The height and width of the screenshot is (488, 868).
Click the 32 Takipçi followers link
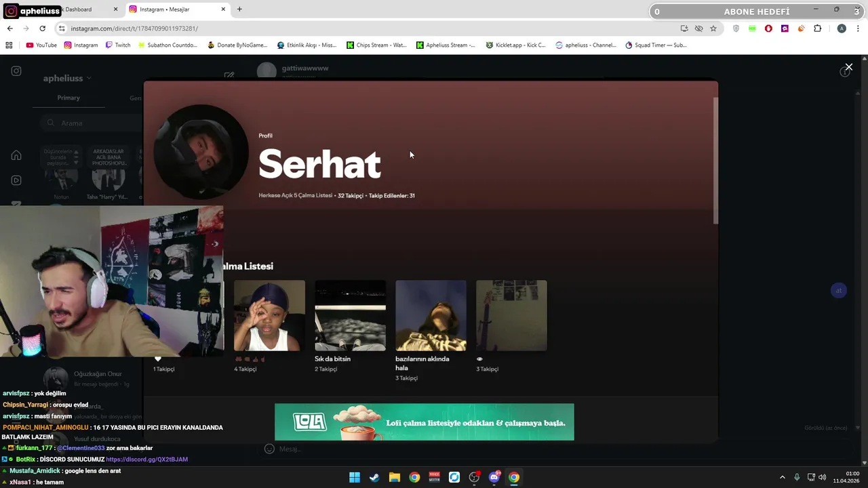(x=351, y=196)
